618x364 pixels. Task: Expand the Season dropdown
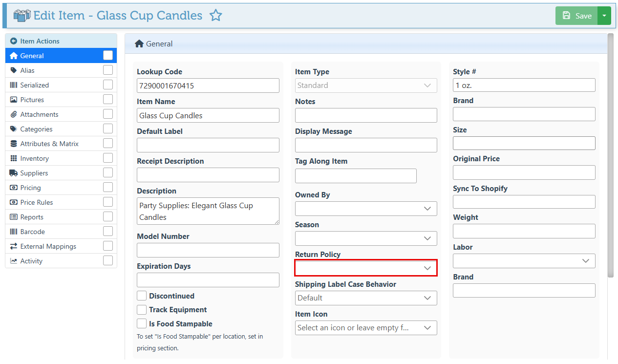(x=366, y=238)
